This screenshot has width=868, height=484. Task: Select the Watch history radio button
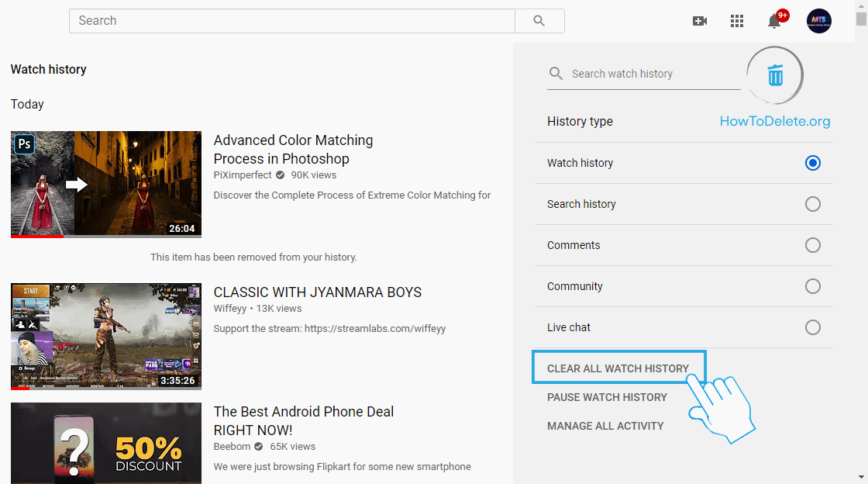coord(812,163)
